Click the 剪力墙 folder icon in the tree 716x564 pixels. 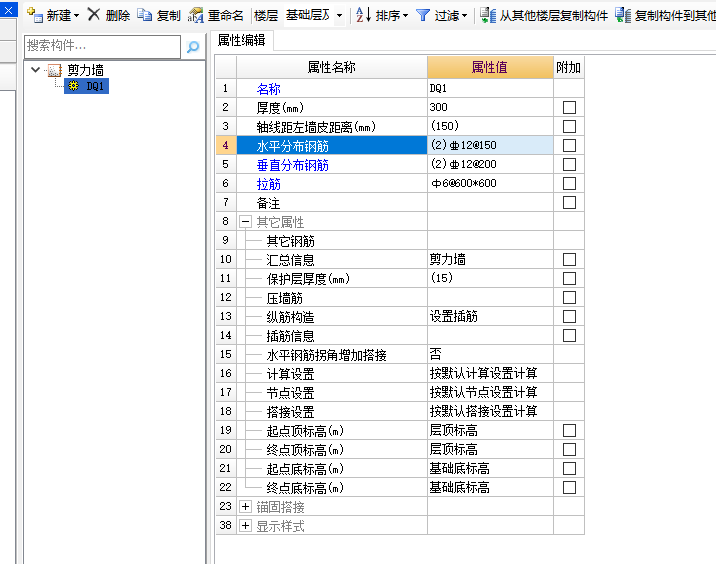[x=55, y=70]
